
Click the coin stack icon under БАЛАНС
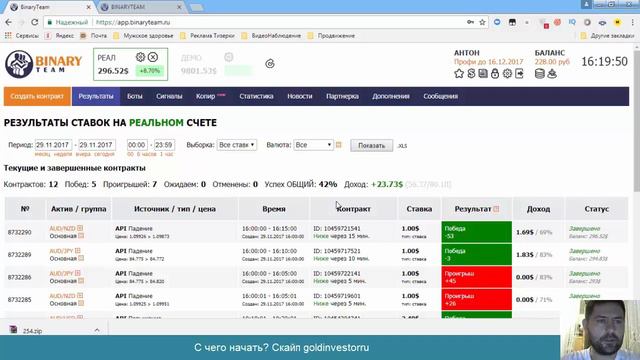[x=540, y=73]
